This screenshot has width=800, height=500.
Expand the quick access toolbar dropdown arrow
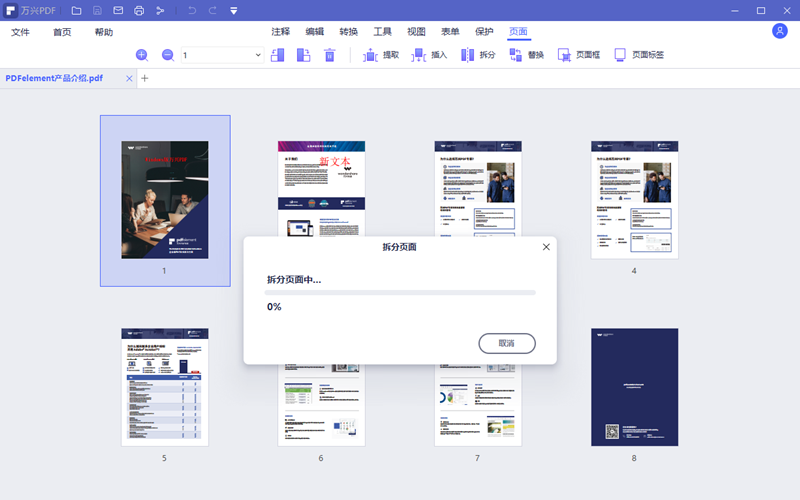pos(233,10)
